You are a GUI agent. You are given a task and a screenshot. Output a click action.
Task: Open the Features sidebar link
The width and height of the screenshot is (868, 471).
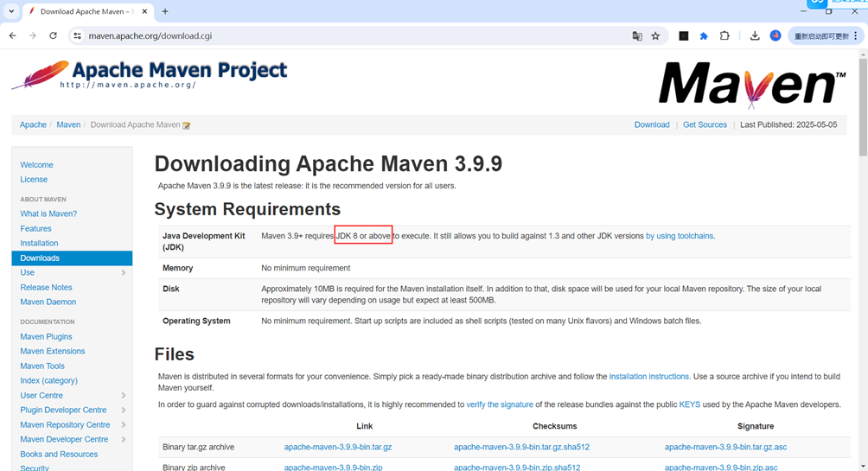point(36,228)
